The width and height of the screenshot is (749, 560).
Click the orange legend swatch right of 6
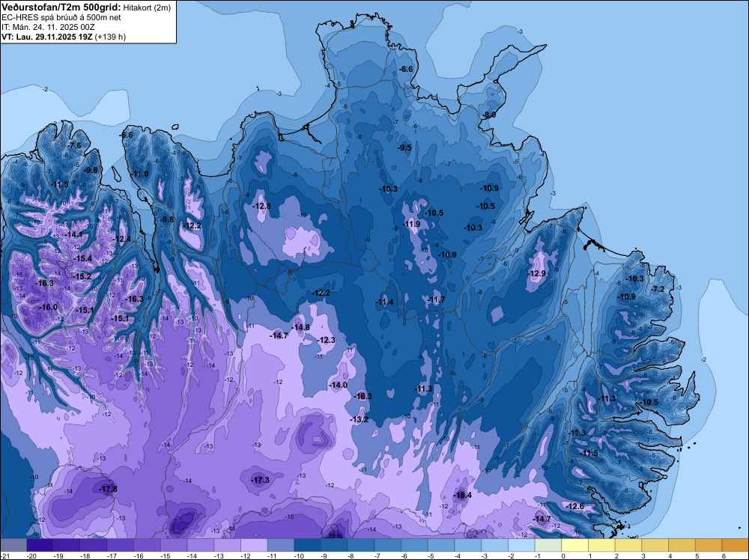tap(736, 545)
